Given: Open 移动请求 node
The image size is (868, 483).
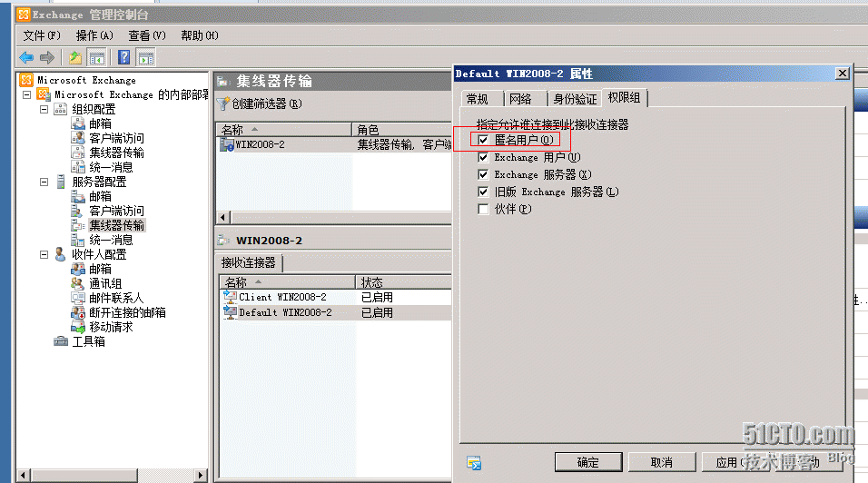Looking at the screenshot, I should (x=111, y=327).
